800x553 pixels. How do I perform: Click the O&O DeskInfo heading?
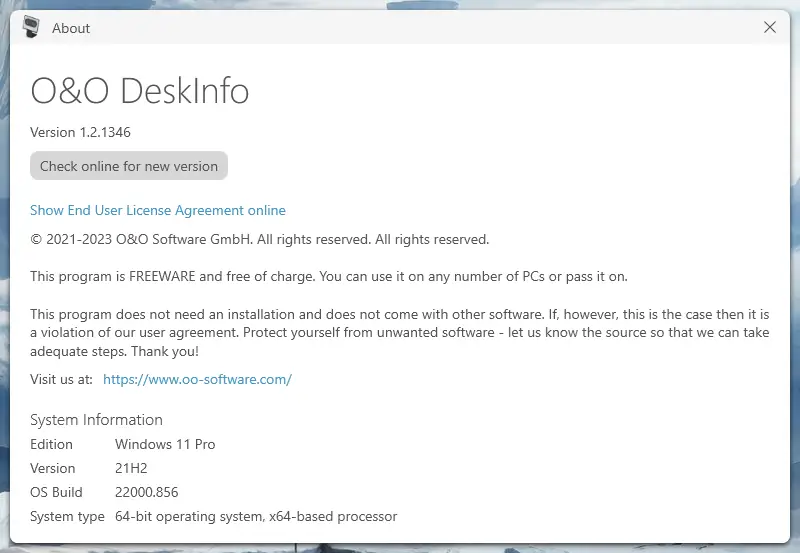[140, 92]
